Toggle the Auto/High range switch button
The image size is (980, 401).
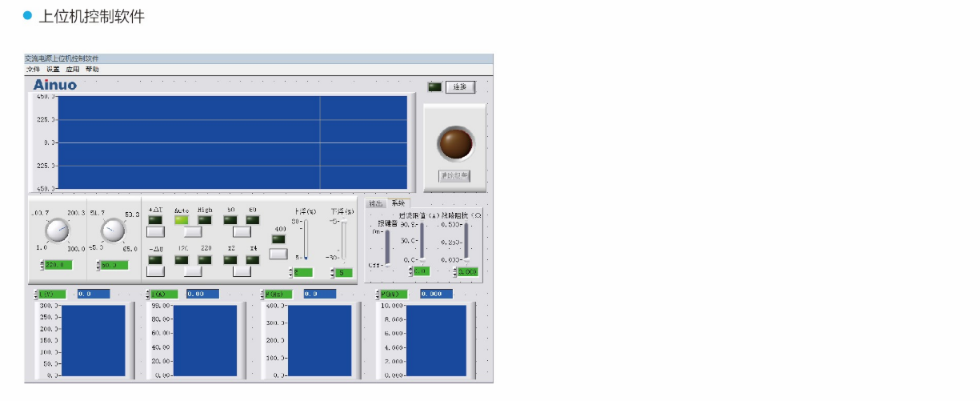pos(193,232)
